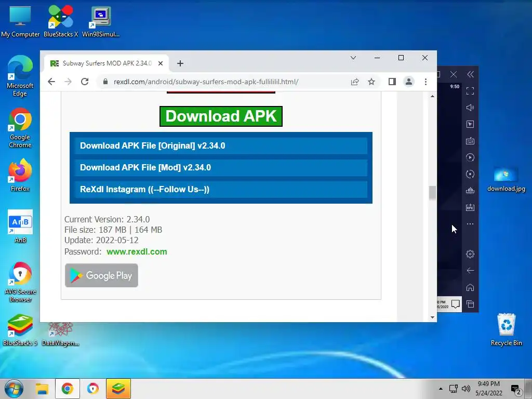The height and width of the screenshot is (399, 532).
Task: Open BlueStacks memory trim icon
Action: (470, 191)
